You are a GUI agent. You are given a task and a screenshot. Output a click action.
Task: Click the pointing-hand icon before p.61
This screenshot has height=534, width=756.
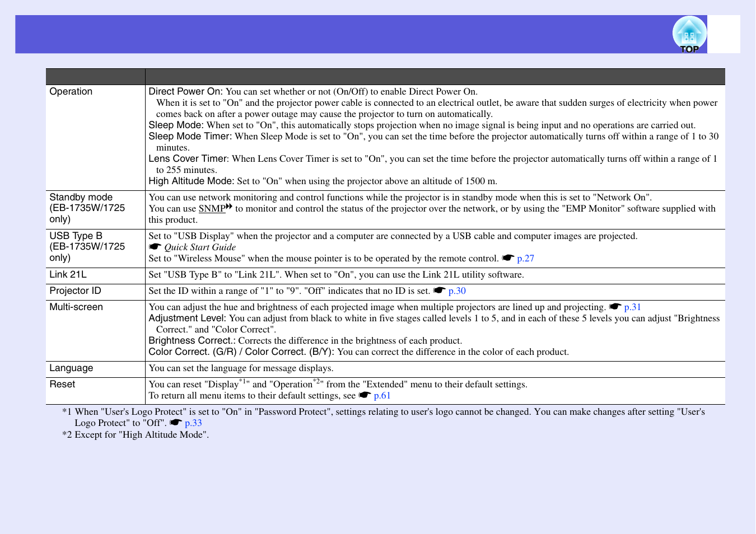[x=365, y=395]
